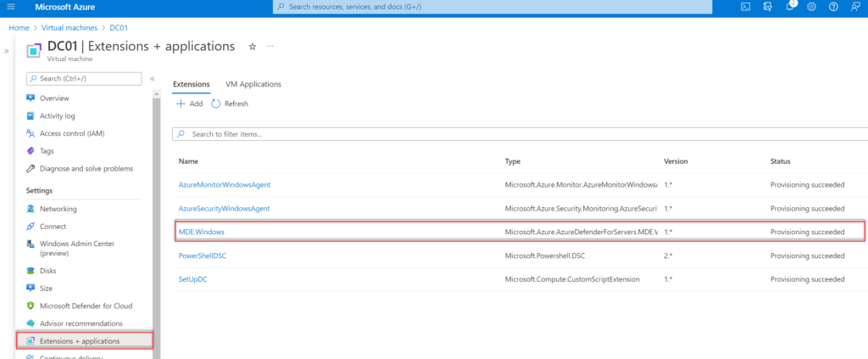Screen dimensions: 868x359
Task: Open AzureSecurityWindowsAgent extension
Action: tap(224, 208)
